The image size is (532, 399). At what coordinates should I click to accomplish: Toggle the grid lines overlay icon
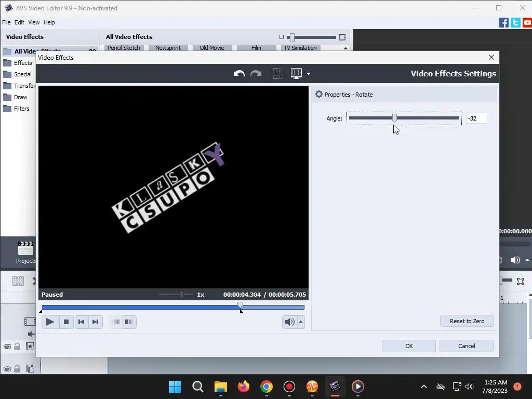coord(278,74)
